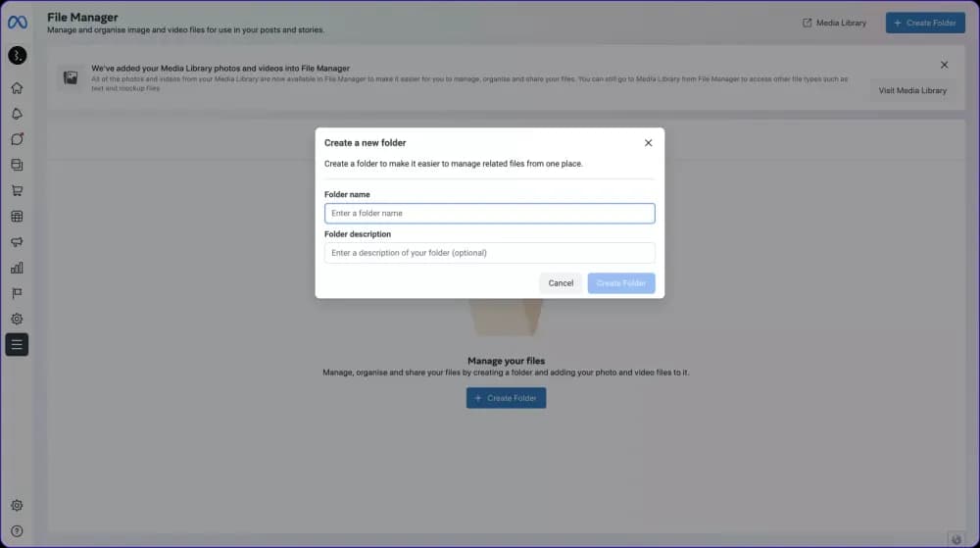
Task: Close the Create a new folder dialog
Action: (648, 143)
